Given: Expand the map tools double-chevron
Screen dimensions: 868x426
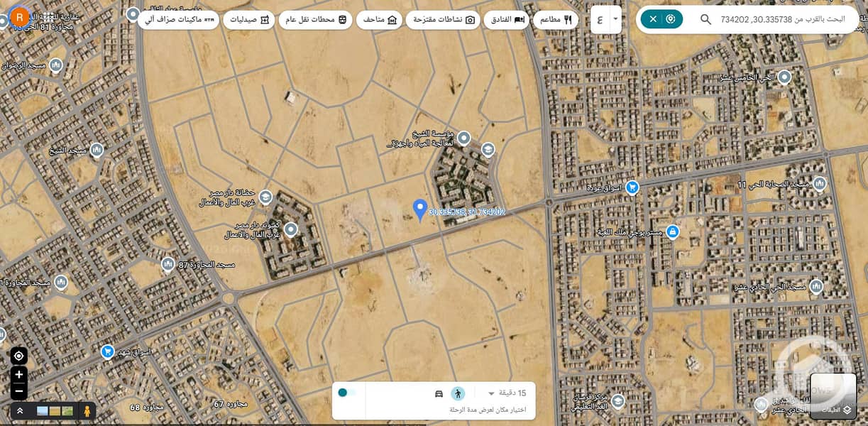Looking at the screenshot, I should tap(20, 410).
